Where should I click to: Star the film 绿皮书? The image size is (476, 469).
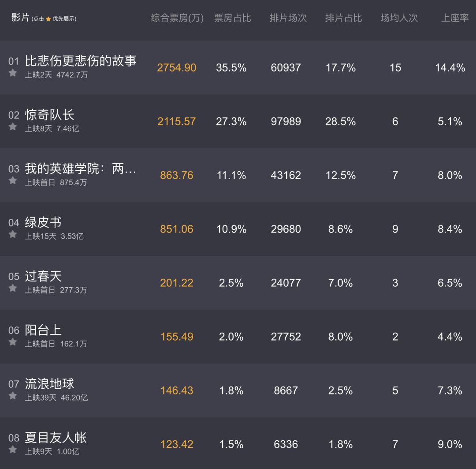(13, 234)
